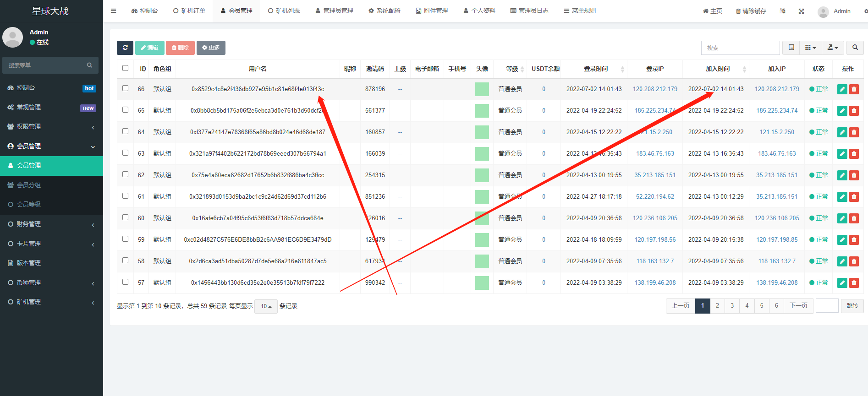Click the edit pencil icon for ID 59

[842, 240]
